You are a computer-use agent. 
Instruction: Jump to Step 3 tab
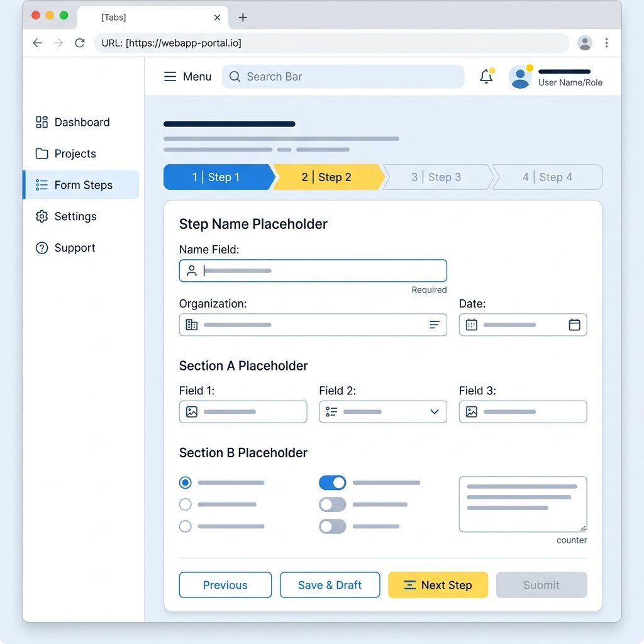tap(438, 177)
